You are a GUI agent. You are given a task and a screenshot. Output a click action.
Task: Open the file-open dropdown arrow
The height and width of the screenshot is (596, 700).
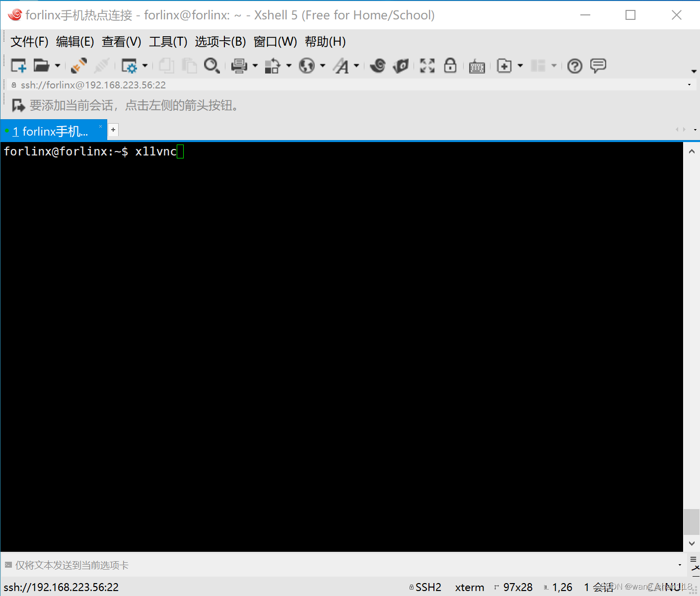58,65
